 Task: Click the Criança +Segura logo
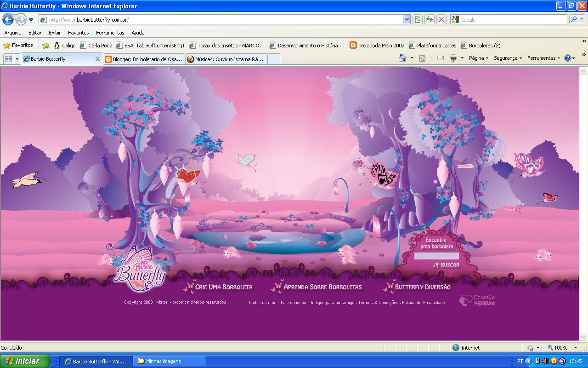coord(477,300)
